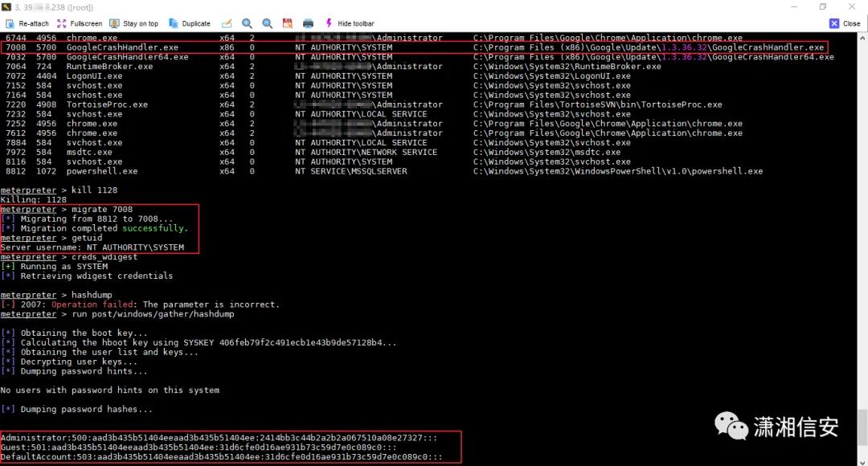
Task: Print terminal contents with the printer icon
Action: [x=308, y=23]
